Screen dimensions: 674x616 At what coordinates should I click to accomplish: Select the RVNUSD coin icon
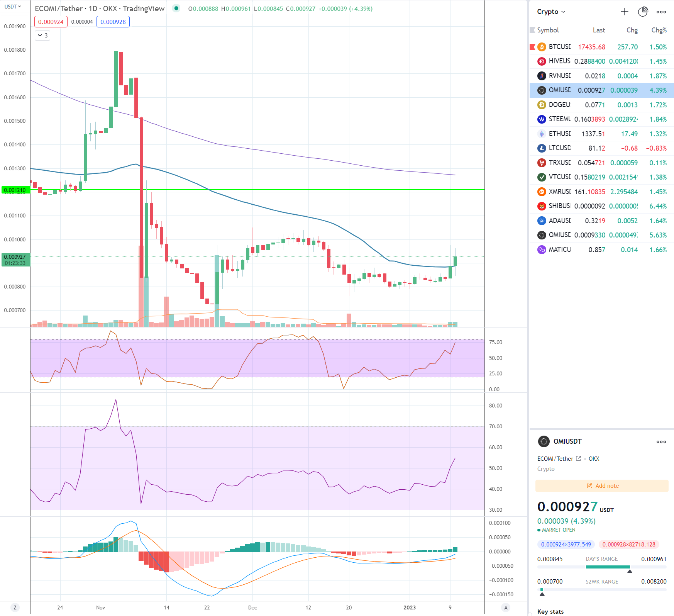[x=542, y=76]
